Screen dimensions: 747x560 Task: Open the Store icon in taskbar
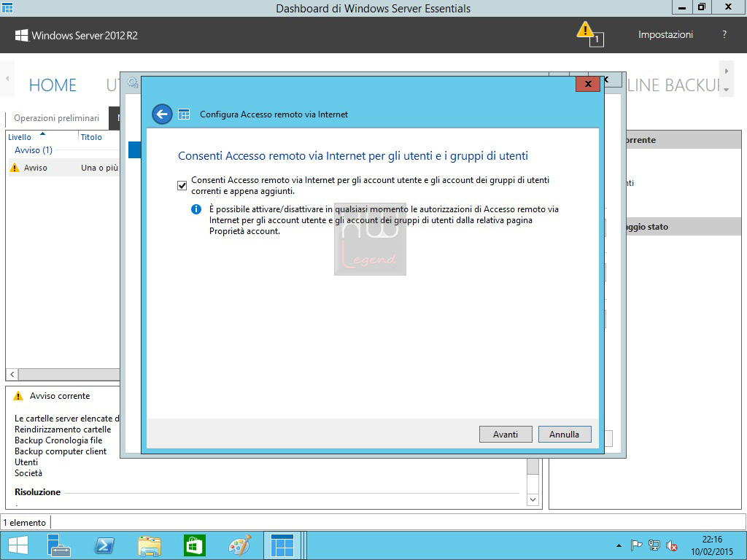[194, 545]
